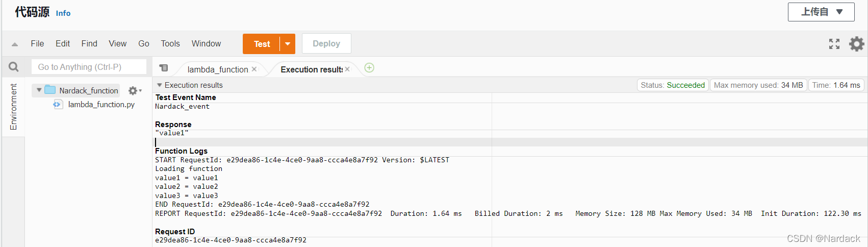Open the Info link next to 代码源
Screen dimensions: 868x247
(63, 13)
